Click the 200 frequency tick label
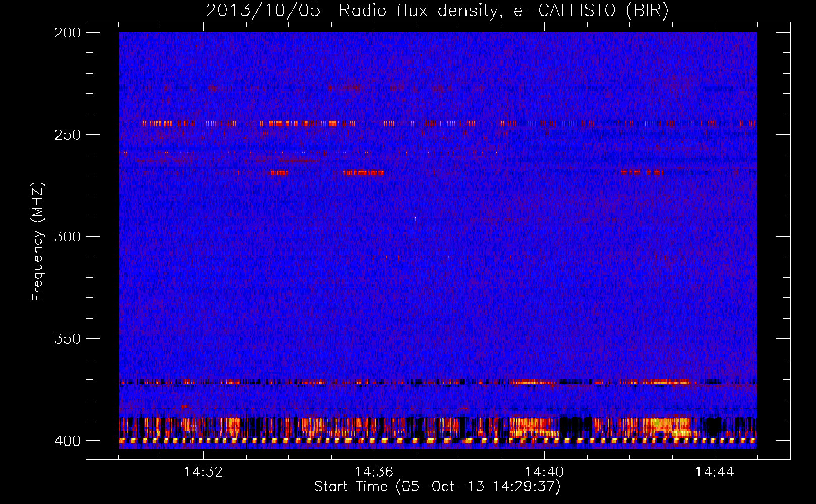The height and width of the screenshot is (504, 816). point(68,32)
